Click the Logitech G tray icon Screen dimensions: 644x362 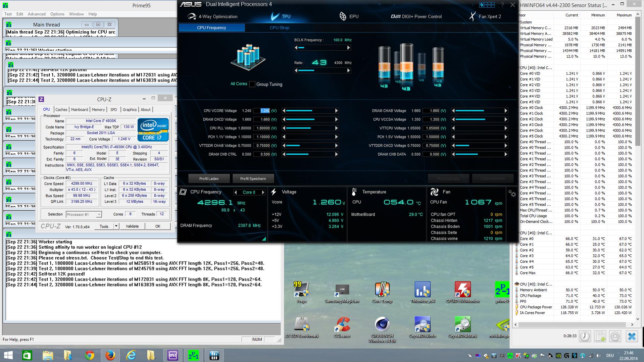566,356
